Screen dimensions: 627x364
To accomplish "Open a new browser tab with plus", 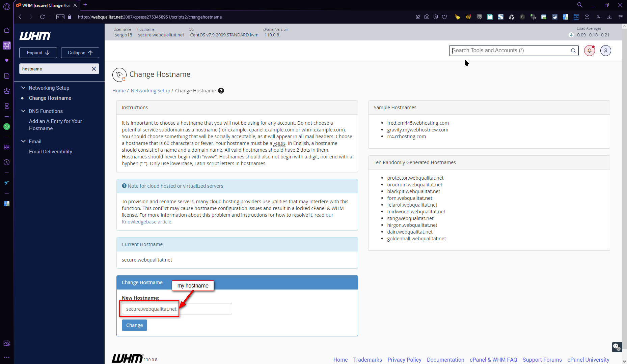I will pos(85,5).
